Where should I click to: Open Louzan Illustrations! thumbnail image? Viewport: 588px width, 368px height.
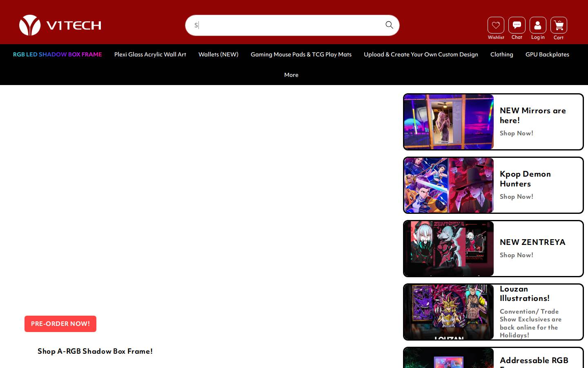point(449,312)
